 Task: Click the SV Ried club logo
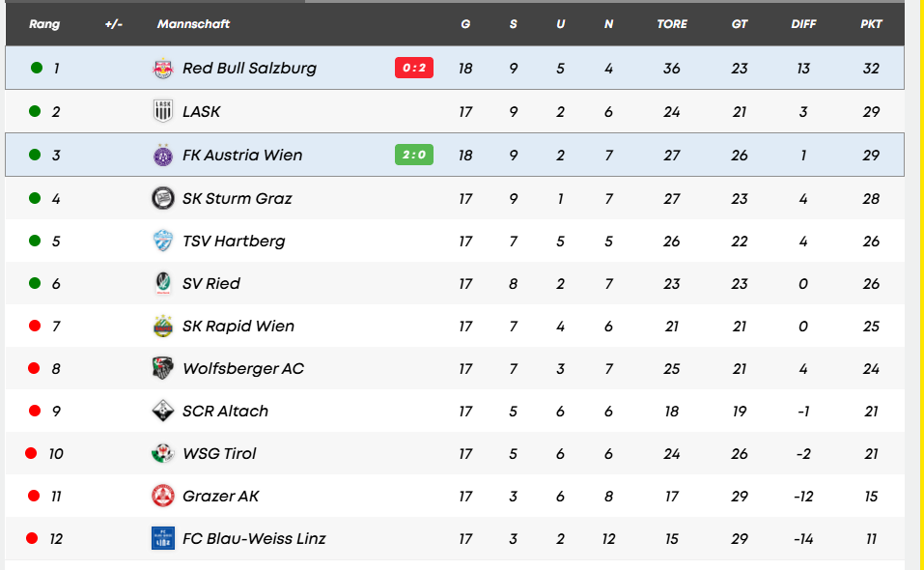coord(162,283)
